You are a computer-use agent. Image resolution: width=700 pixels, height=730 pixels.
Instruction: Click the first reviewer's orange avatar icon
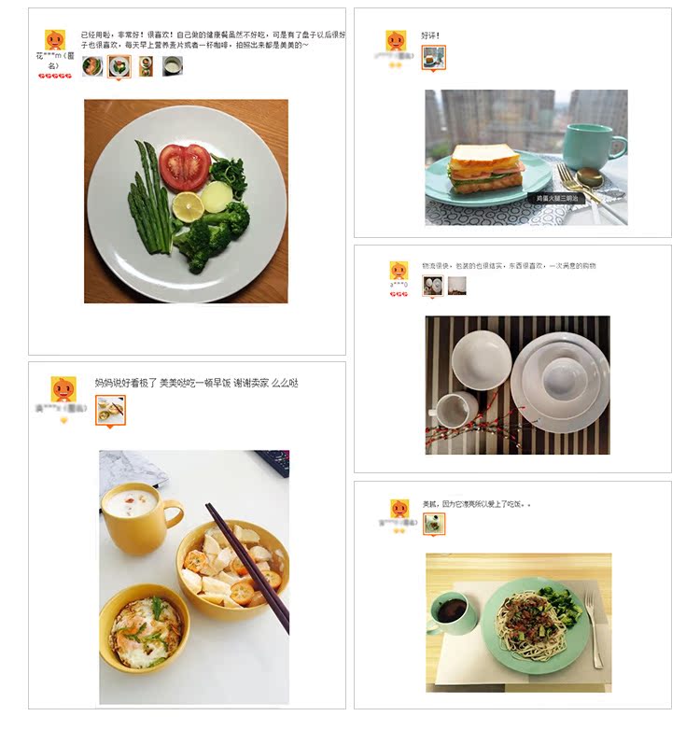(55, 40)
